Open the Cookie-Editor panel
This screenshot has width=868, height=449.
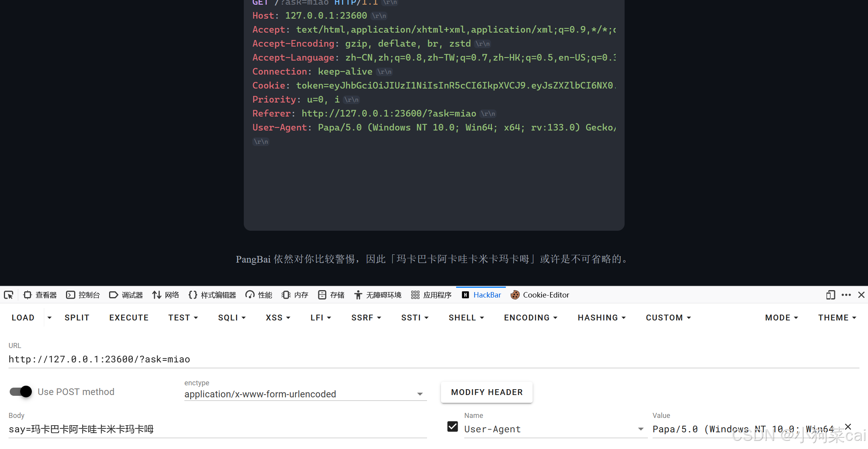point(540,295)
